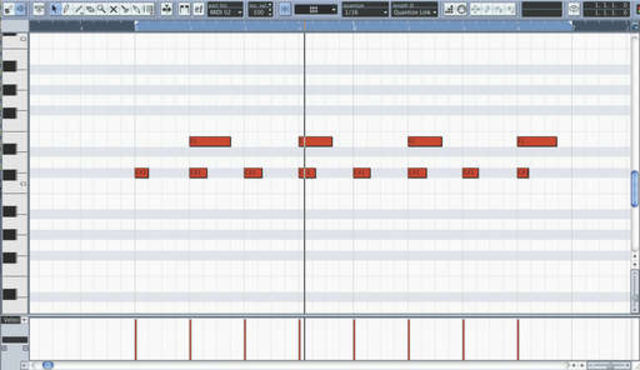
Task: Select the Object Selection arrow tool
Action: click(x=54, y=9)
